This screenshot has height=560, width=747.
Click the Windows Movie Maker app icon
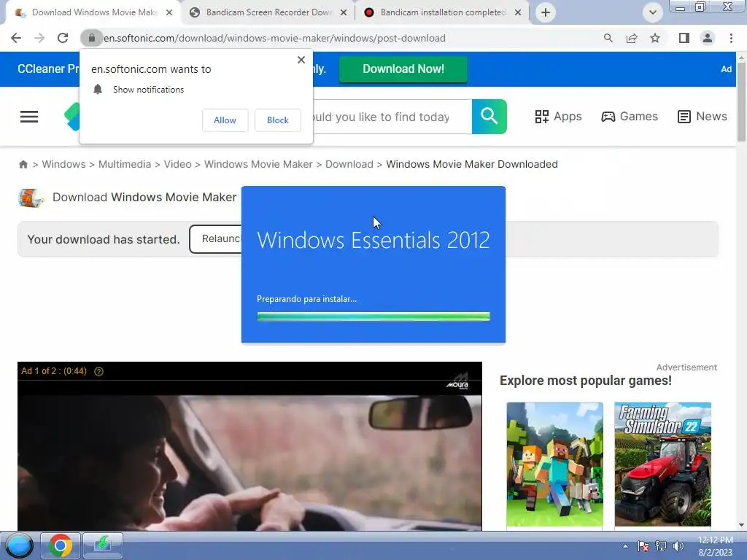[x=31, y=198]
